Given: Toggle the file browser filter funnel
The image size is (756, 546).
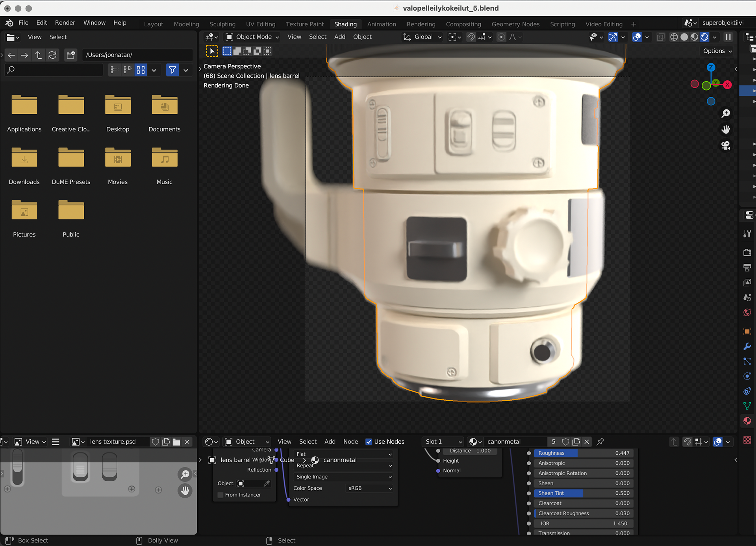Looking at the screenshot, I should point(172,70).
